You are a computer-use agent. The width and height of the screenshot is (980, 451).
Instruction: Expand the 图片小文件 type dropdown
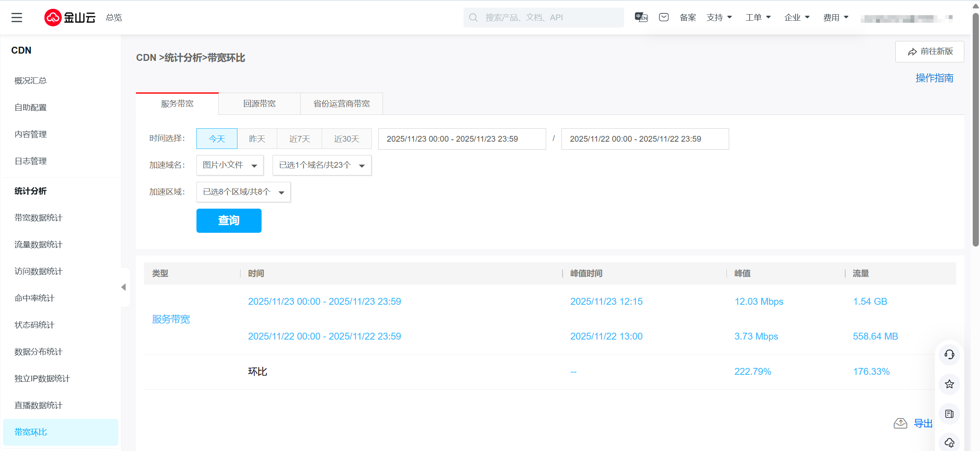[230, 165]
